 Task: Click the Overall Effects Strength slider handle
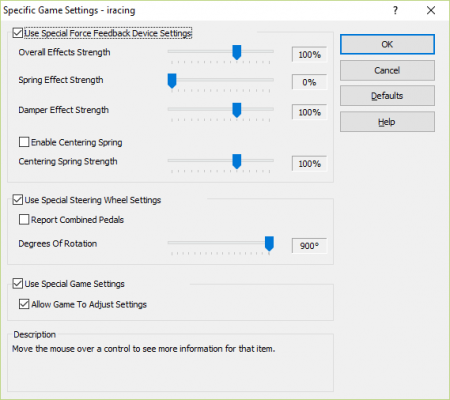(237, 52)
